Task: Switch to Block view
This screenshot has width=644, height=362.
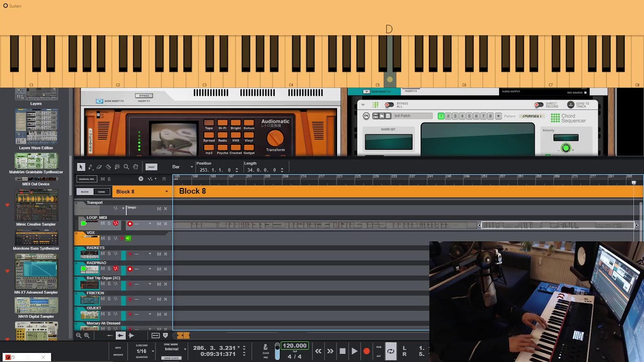Action: pyautogui.click(x=85, y=192)
